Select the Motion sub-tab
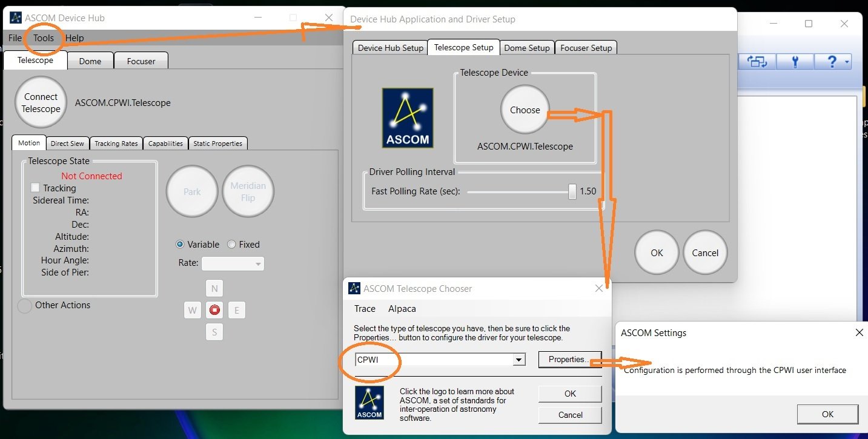 point(29,143)
